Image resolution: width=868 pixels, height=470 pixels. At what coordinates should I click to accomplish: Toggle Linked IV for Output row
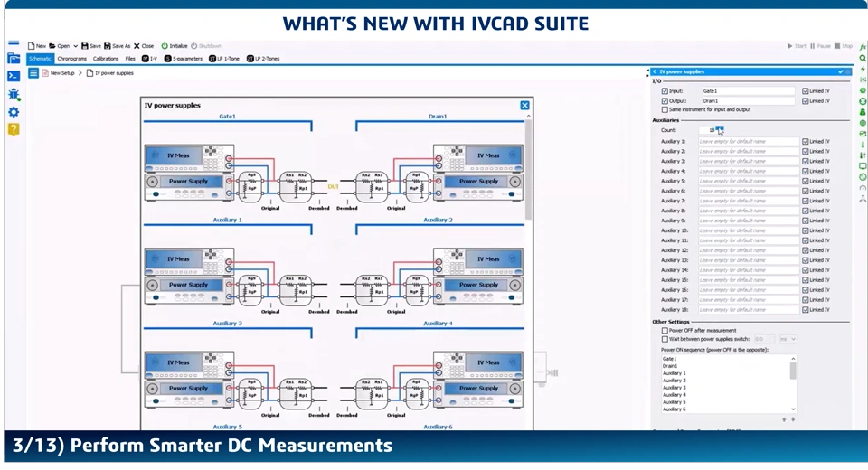point(806,100)
